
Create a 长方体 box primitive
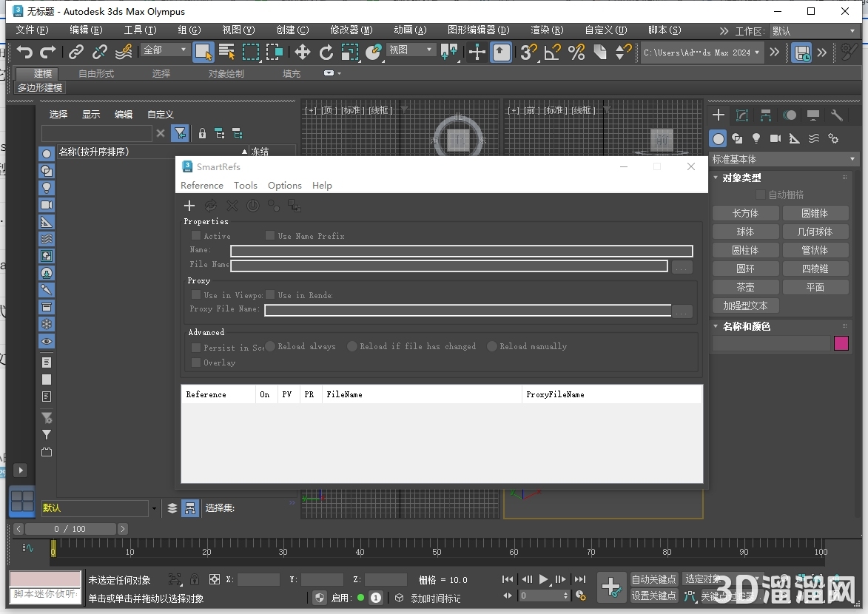(x=745, y=213)
